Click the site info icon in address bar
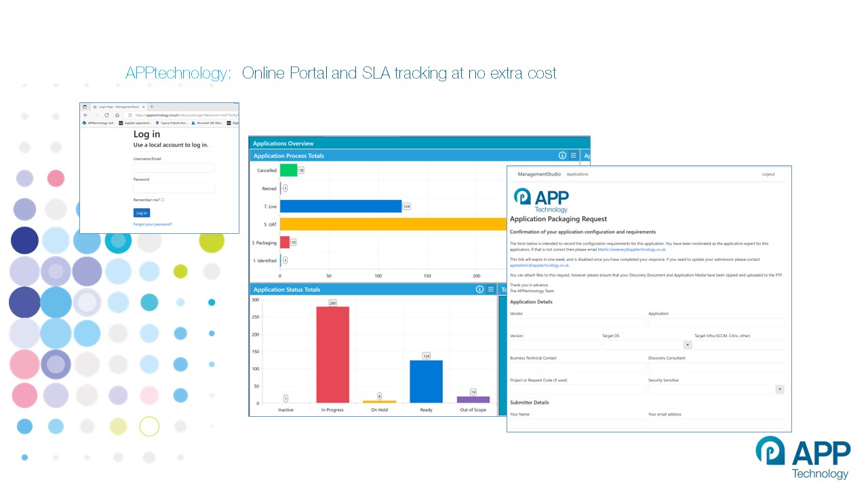Image resolution: width=868 pixels, height=488 pixels. pyautogui.click(x=130, y=115)
